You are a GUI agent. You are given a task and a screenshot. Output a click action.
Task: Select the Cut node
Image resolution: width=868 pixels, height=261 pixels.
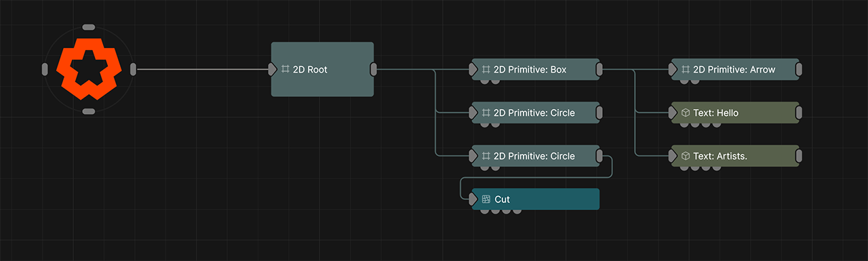tap(536, 199)
